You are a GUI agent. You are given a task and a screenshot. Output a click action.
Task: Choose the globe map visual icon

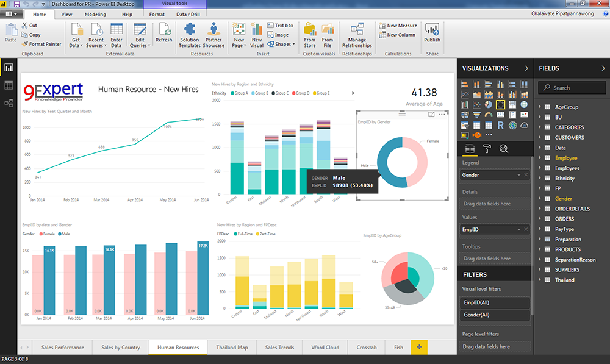point(525,105)
